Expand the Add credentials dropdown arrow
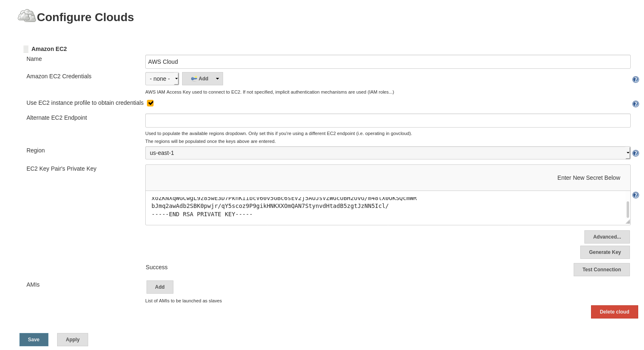 coord(217,79)
